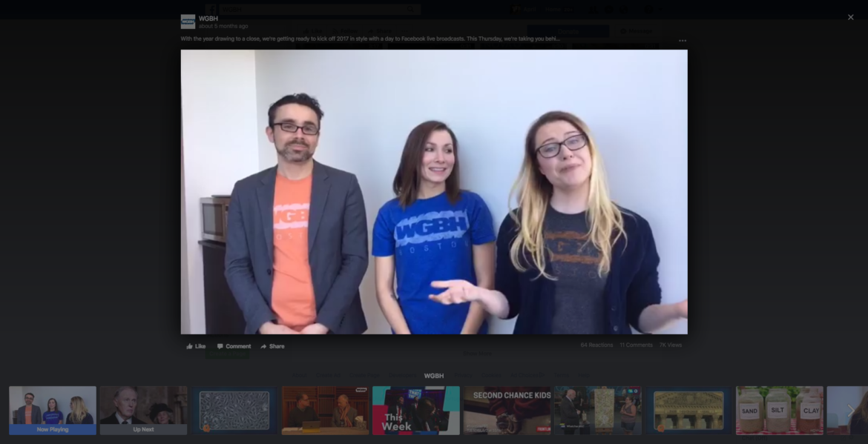Open the WGBH playlist title above carousel
Screen dimensions: 868x444
coord(434,376)
